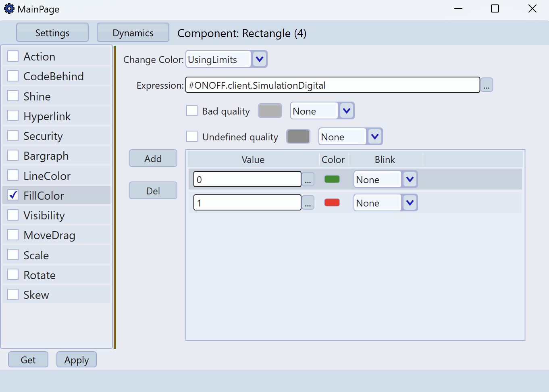Click the Get button
This screenshot has width=549, height=392.
coord(28,360)
